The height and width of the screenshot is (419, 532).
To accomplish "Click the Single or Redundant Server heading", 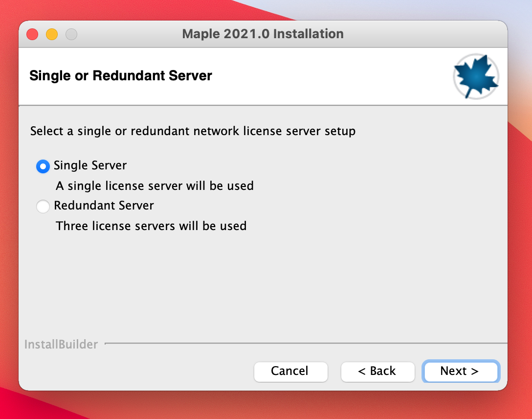I will [121, 76].
